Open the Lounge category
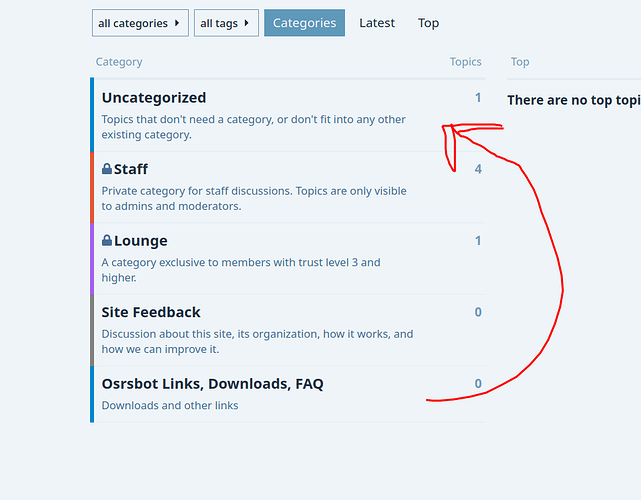 click(141, 240)
